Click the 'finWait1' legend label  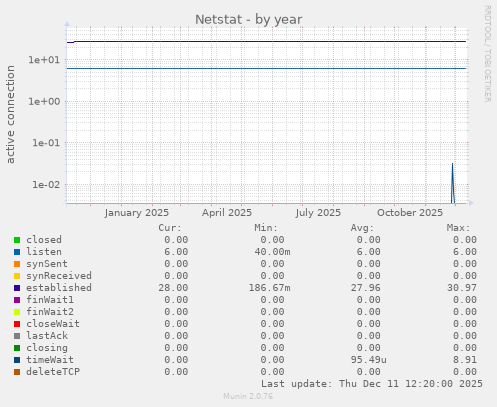[50, 300]
